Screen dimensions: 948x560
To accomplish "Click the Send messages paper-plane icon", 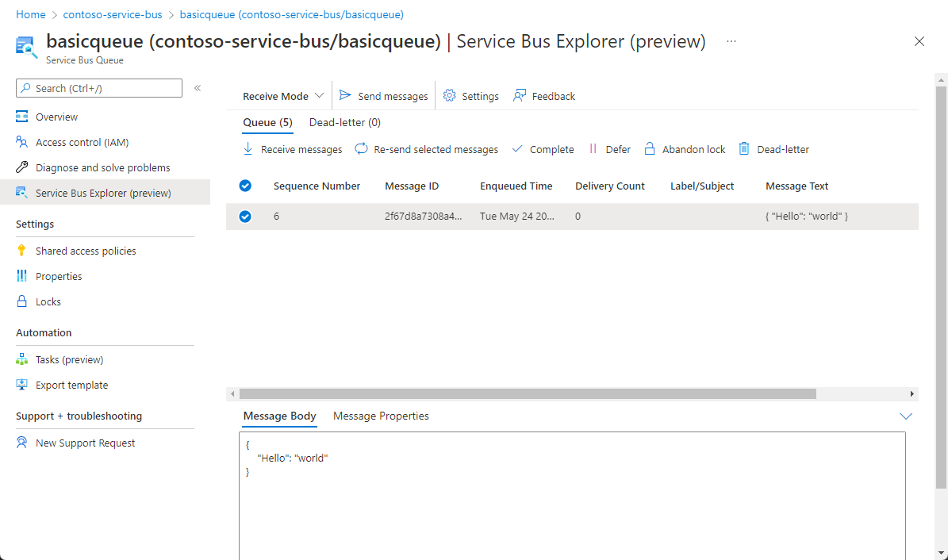I will [345, 95].
